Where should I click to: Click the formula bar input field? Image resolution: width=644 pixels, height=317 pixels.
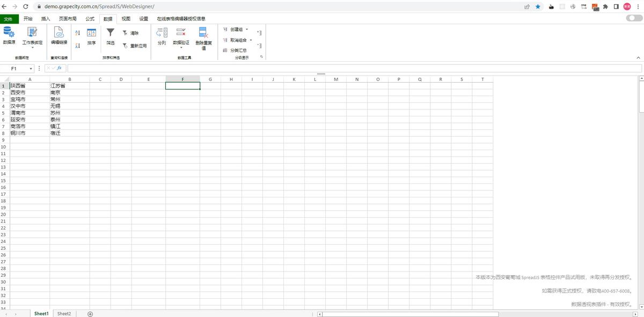click(354, 69)
